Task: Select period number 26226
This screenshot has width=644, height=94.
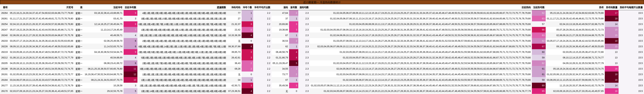Action: [x=4, y=46]
